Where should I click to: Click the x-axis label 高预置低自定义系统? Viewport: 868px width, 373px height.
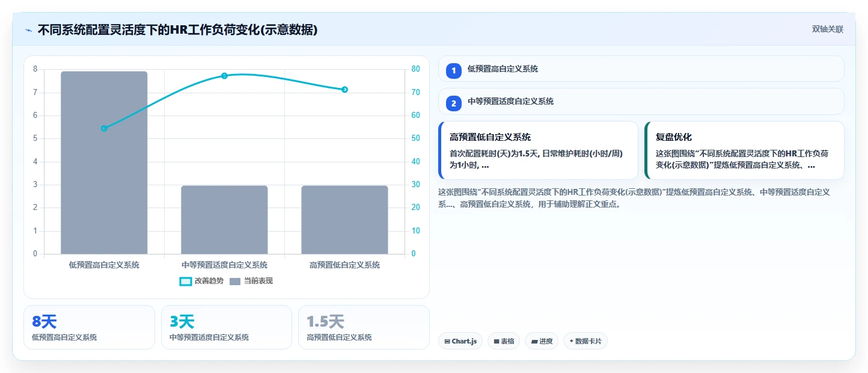click(344, 265)
